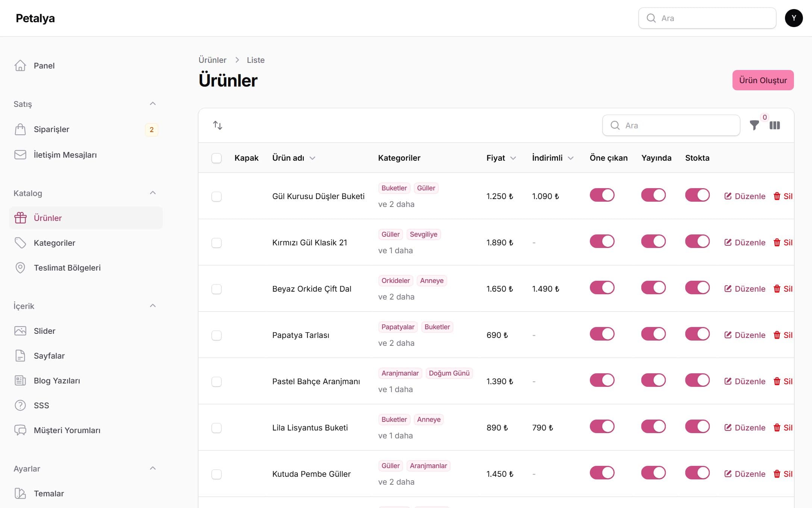Collapse the İçerik sidebar group
Viewport: 812px width, 508px height.
pyautogui.click(x=153, y=306)
